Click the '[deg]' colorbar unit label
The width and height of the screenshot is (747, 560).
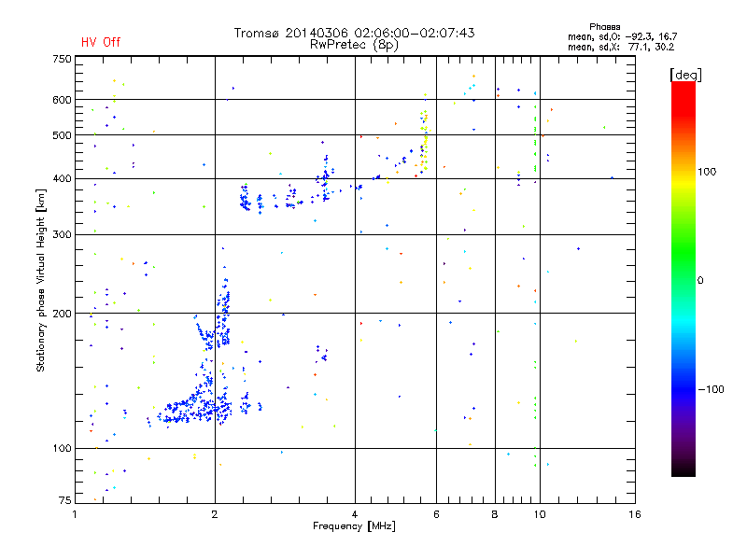point(685,75)
